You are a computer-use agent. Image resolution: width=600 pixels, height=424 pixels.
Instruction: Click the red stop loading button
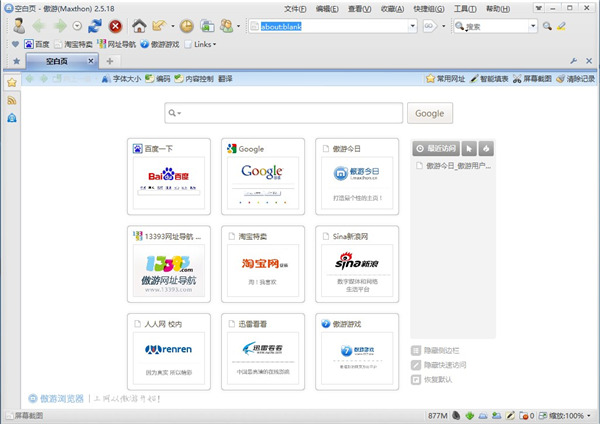pyautogui.click(x=116, y=26)
